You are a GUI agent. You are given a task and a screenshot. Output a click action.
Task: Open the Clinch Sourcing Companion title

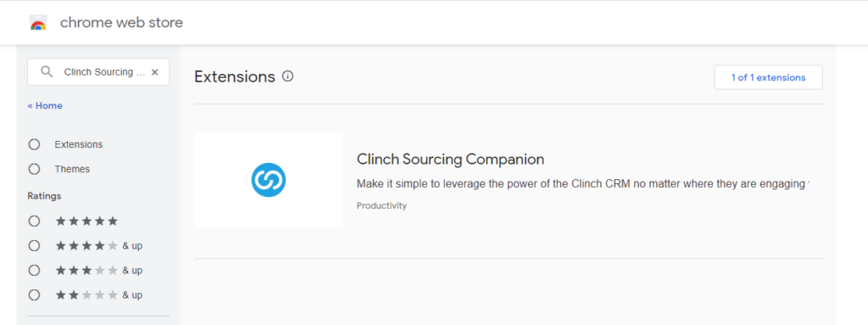(451, 160)
